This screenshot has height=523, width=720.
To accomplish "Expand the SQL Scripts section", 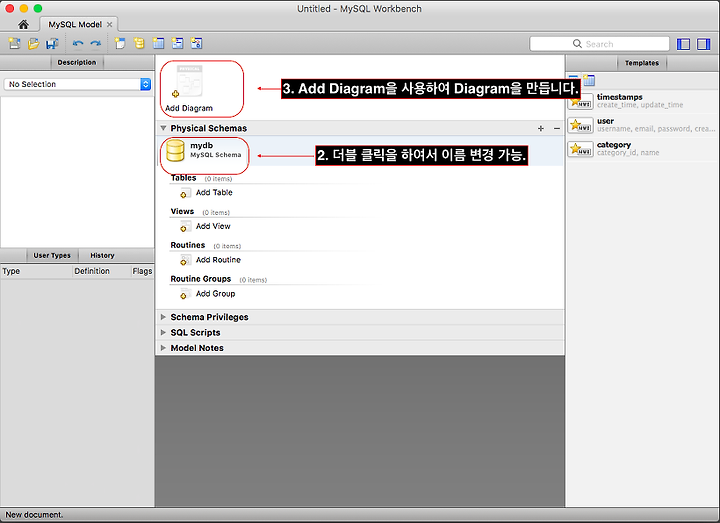I will (163, 332).
